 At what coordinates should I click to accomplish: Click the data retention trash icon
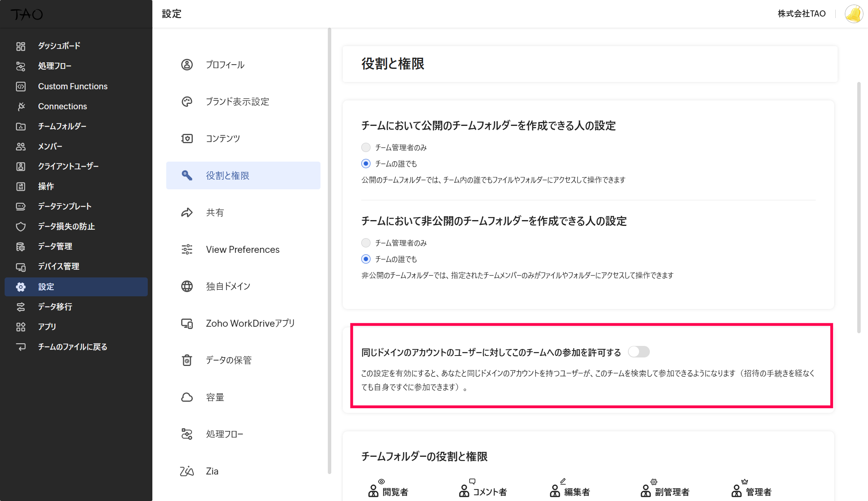[x=187, y=360]
